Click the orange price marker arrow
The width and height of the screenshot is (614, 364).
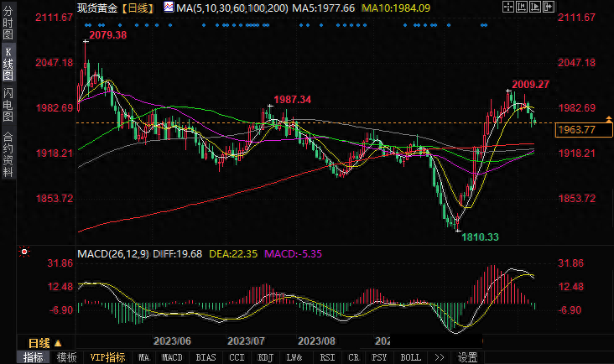click(609, 119)
